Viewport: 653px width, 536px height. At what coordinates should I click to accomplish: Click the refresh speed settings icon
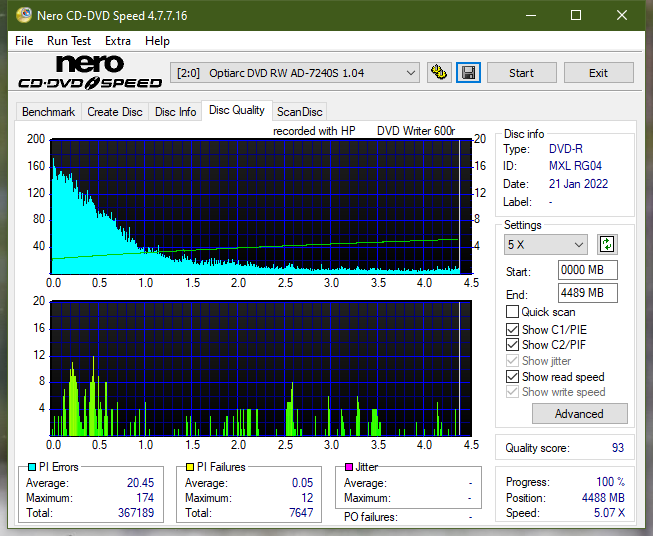607,244
